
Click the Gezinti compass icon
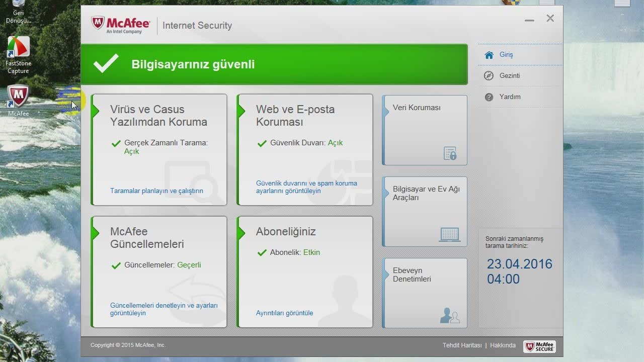tap(489, 76)
